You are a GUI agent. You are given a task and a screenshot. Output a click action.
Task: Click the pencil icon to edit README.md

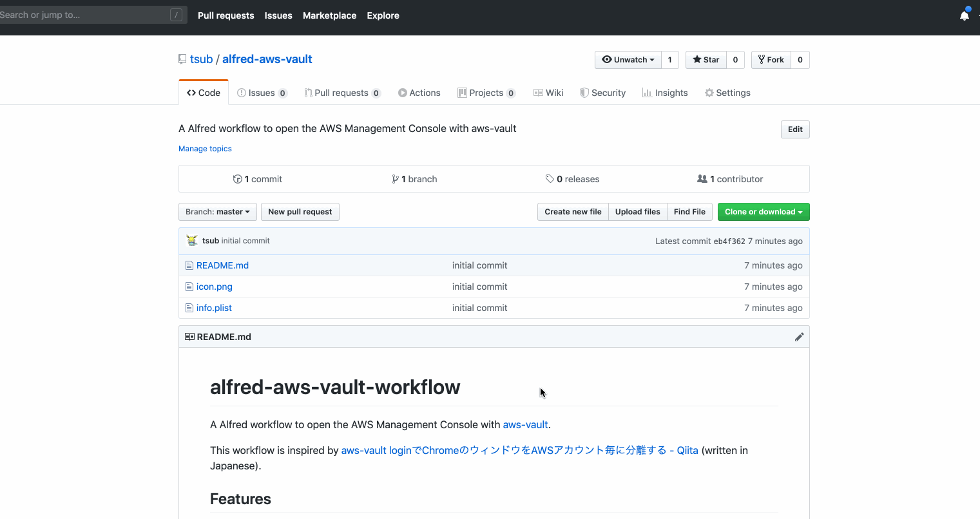coord(799,337)
